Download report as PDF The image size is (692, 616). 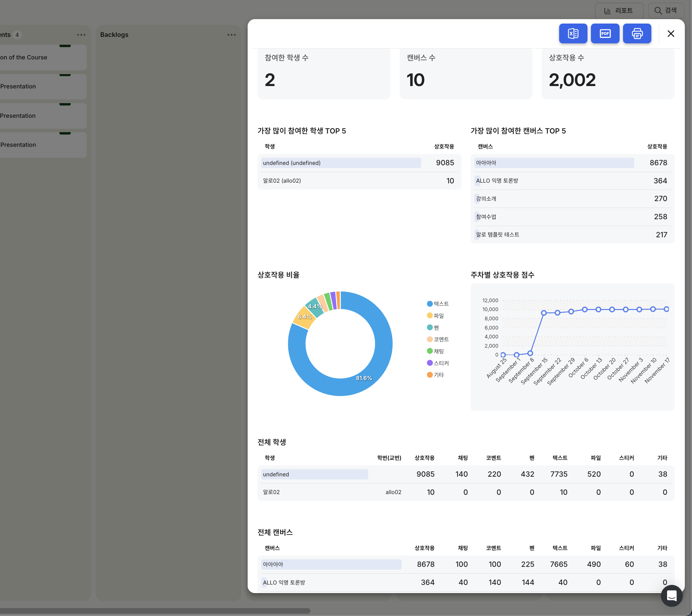point(605,33)
